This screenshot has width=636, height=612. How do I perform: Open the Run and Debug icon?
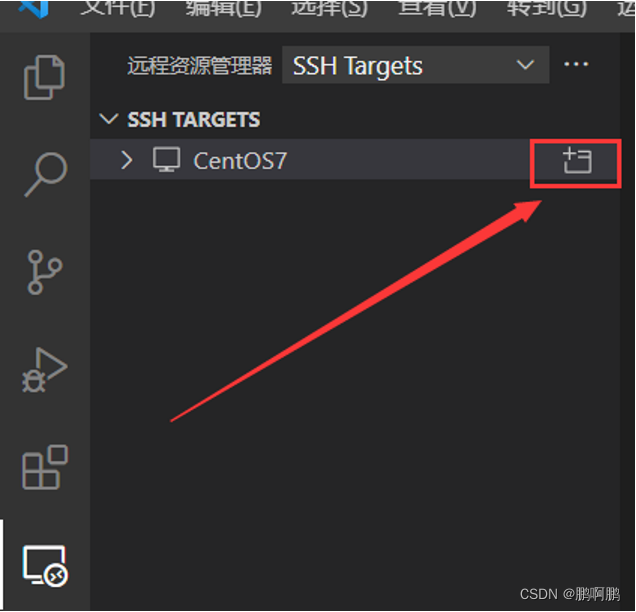(45, 370)
